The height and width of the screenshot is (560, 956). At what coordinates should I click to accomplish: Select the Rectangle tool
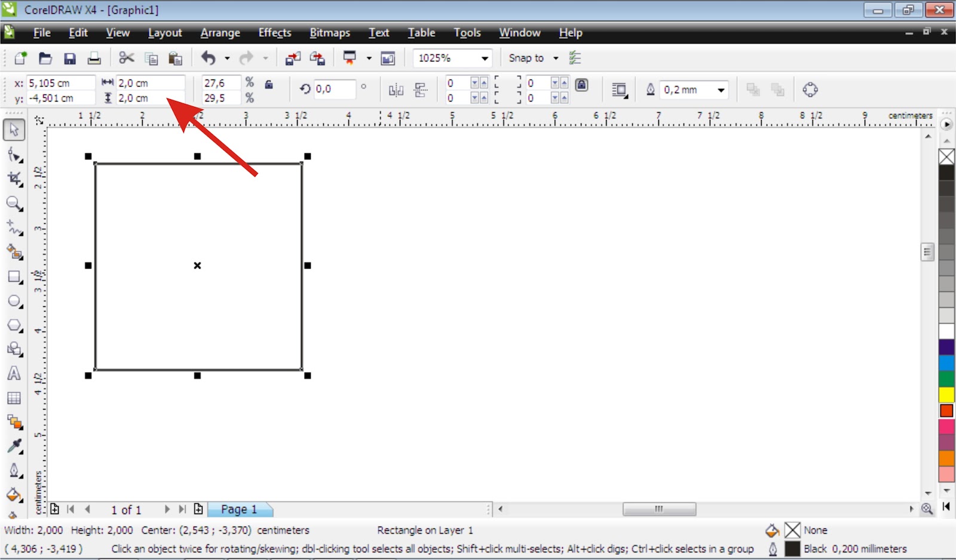coord(14,277)
